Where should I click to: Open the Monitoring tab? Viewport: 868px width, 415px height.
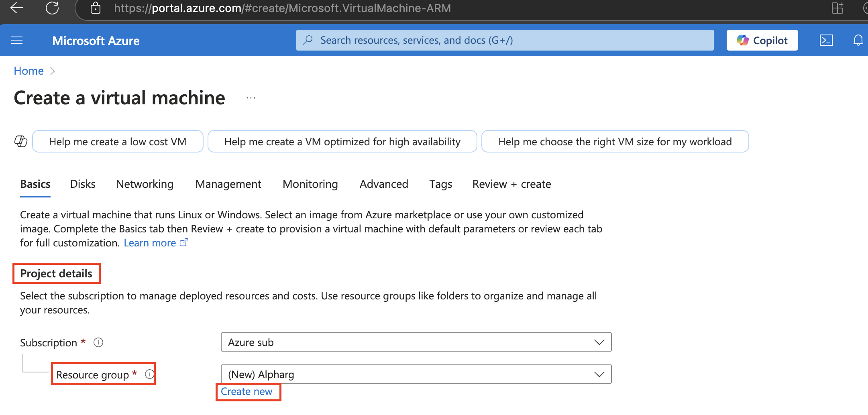310,184
